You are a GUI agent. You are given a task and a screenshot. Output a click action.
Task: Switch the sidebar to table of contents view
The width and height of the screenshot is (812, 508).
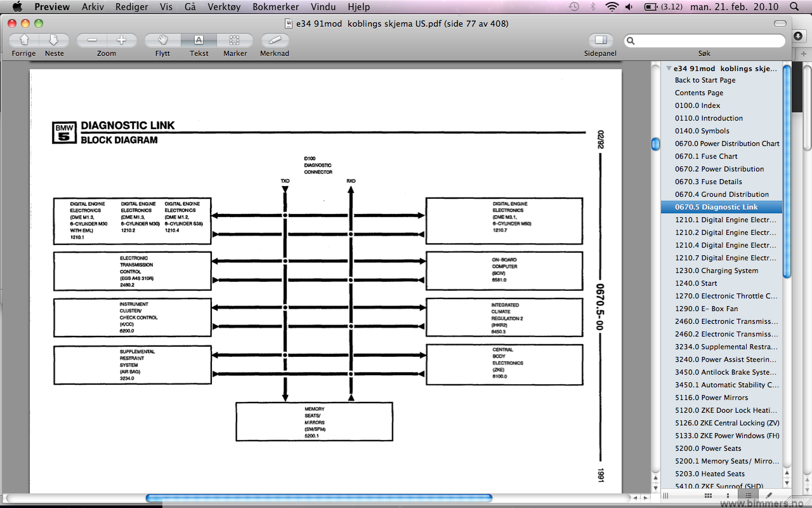pos(749,495)
